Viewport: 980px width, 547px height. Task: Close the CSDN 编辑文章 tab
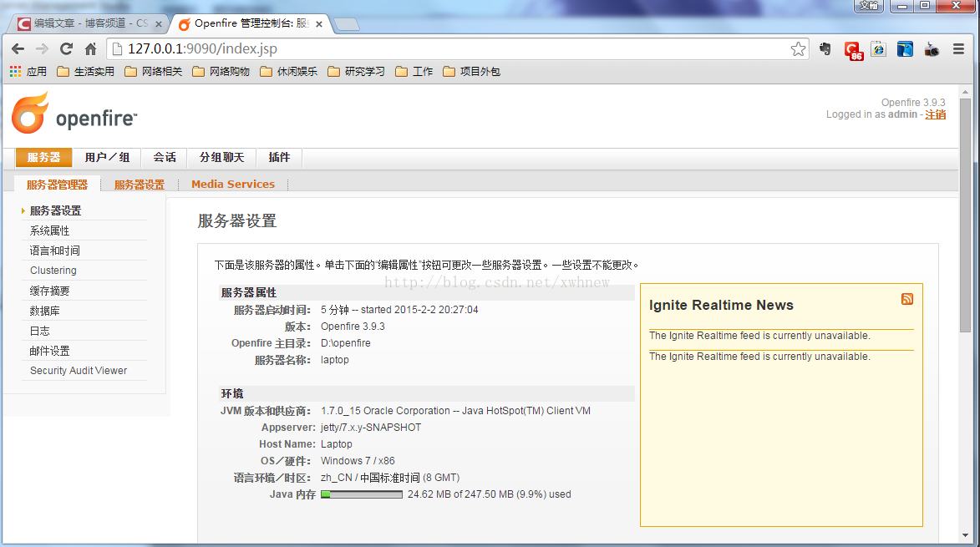tap(158, 24)
